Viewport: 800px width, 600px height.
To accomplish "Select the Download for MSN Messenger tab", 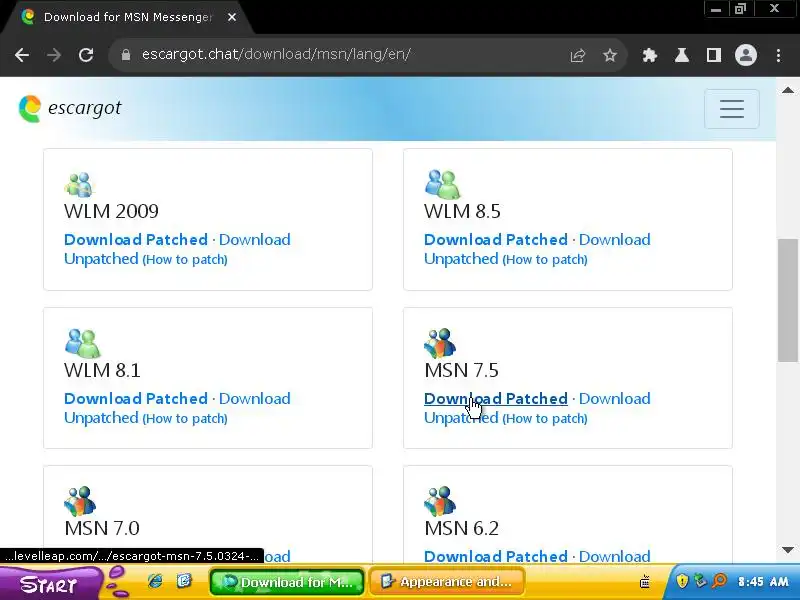I will (128, 17).
